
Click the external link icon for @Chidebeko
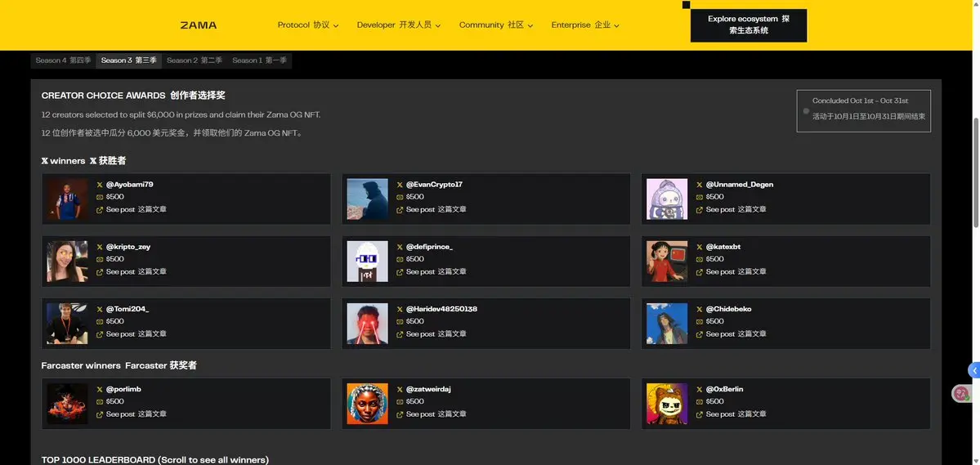click(700, 334)
